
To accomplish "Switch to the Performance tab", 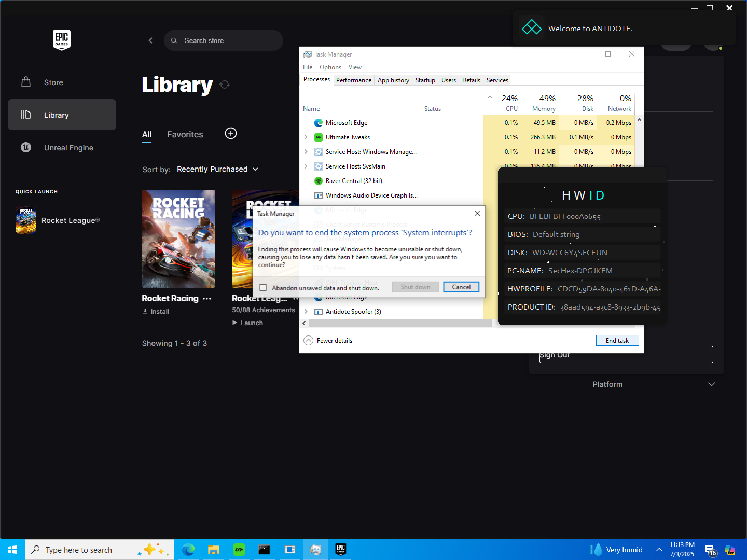I will tap(354, 80).
